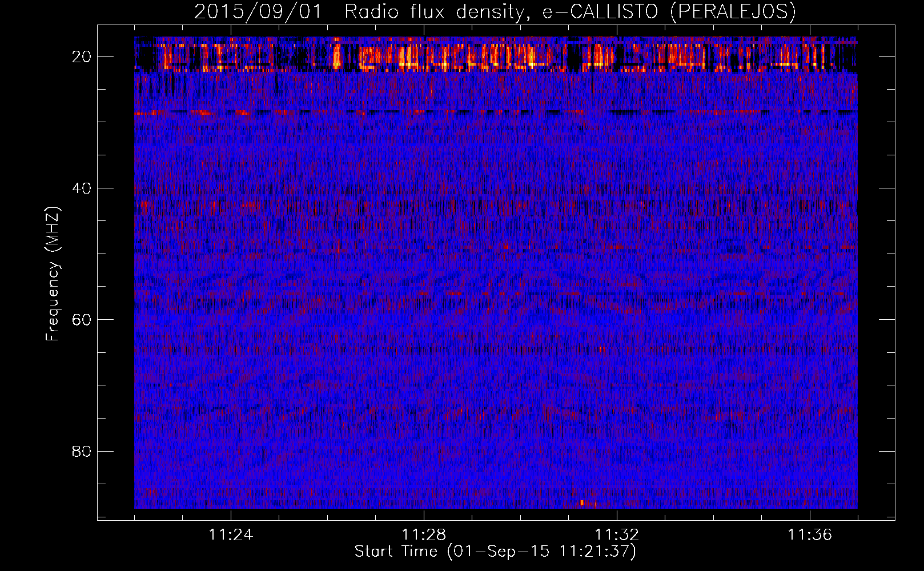Click the frequency tick label '20'

(x=82, y=57)
